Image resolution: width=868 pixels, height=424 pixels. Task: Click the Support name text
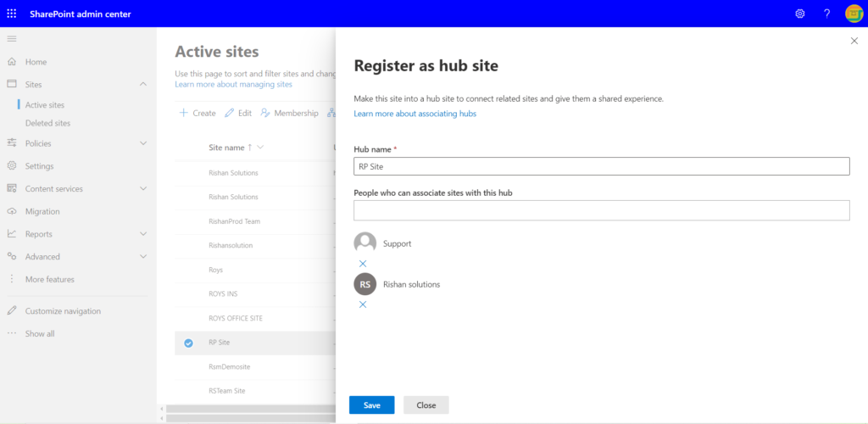pos(397,243)
